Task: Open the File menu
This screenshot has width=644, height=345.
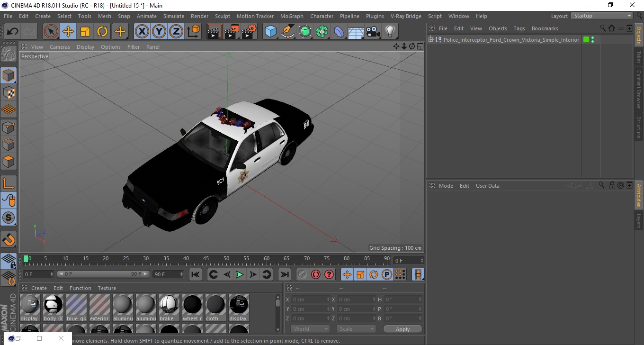Action: click(8, 16)
